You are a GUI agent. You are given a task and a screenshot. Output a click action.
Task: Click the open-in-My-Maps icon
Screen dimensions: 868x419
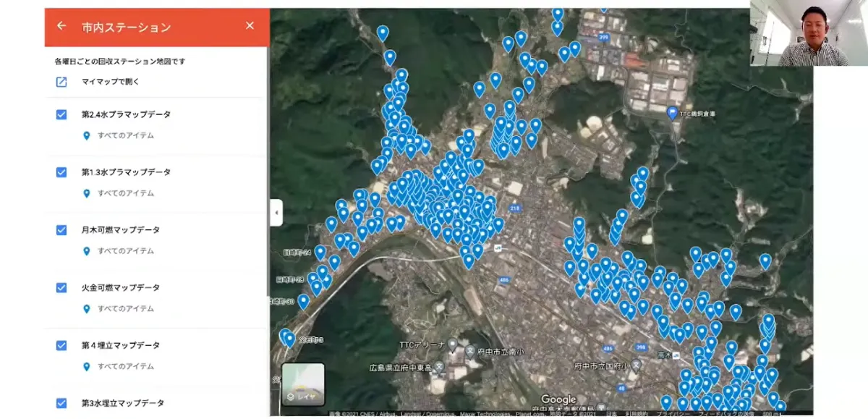click(61, 82)
